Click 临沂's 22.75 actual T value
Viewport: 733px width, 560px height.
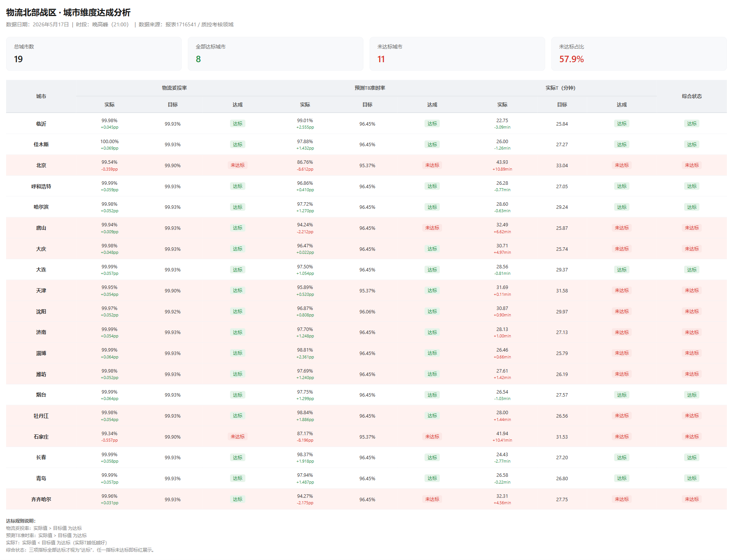click(502, 121)
